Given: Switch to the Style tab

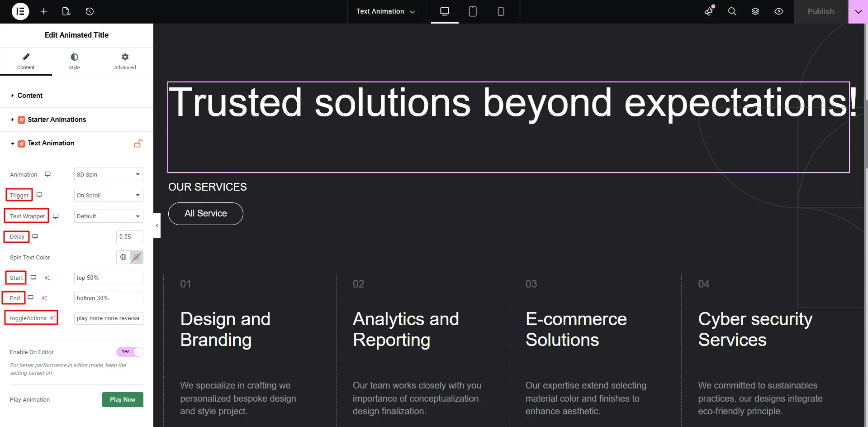Looking at the screenshot, I should click(74, 62).
